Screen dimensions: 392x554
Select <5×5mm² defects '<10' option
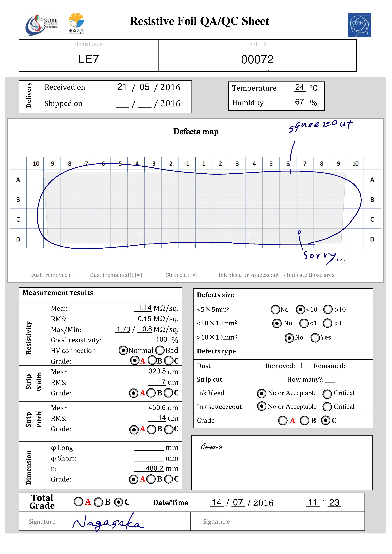[301, 309]
